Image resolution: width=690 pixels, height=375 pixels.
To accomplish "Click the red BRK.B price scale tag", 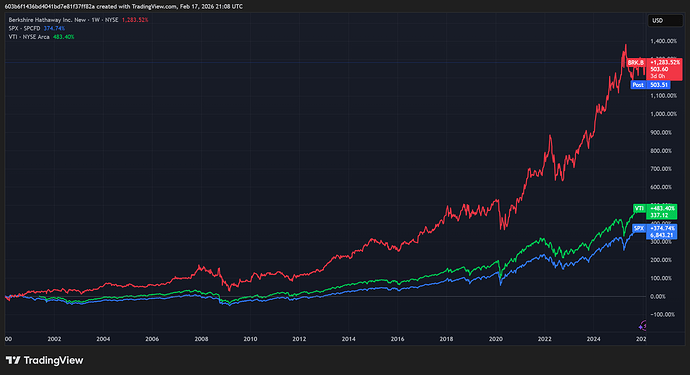I will pos(636,62).
